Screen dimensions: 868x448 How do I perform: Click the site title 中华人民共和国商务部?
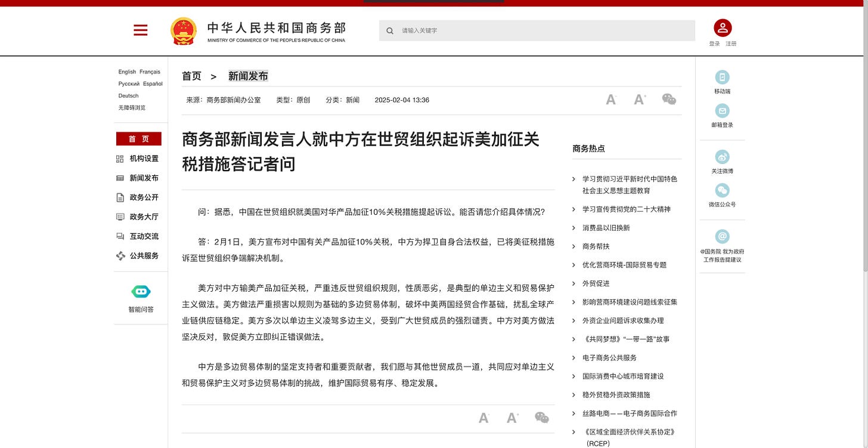(x=277, y=28)
